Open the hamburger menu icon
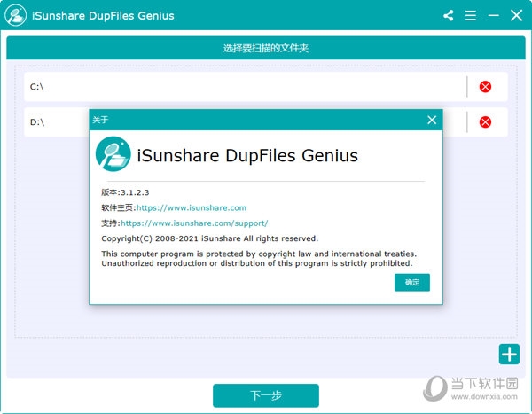This screenshot has width=532, height=414. [471, 15]
